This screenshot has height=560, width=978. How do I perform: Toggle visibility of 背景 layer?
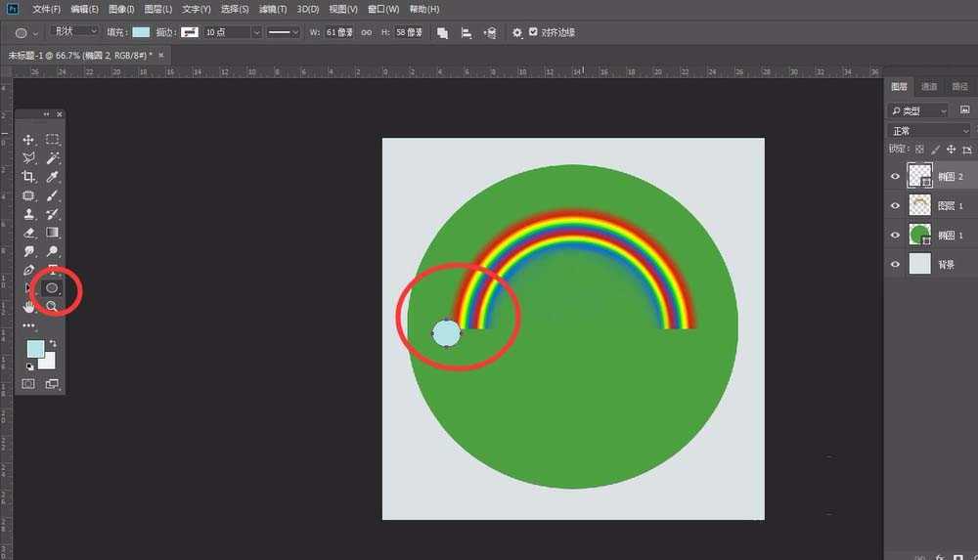[x=894, y=264]
